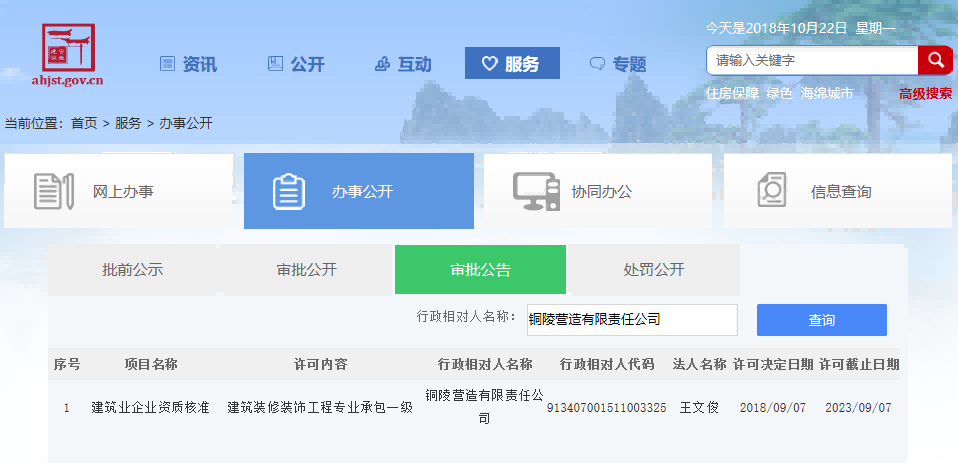The height and width of the screenshot is (463, 958).
Task: Click the 建筑装修装饰工程专业承包一级 cell
Action: [320, 408]
